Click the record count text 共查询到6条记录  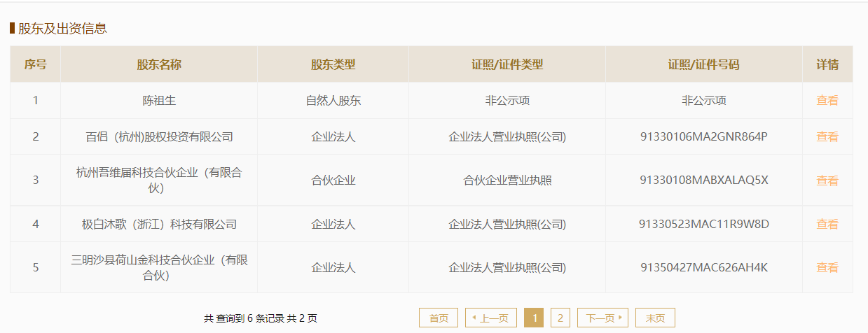coord(244,318)
